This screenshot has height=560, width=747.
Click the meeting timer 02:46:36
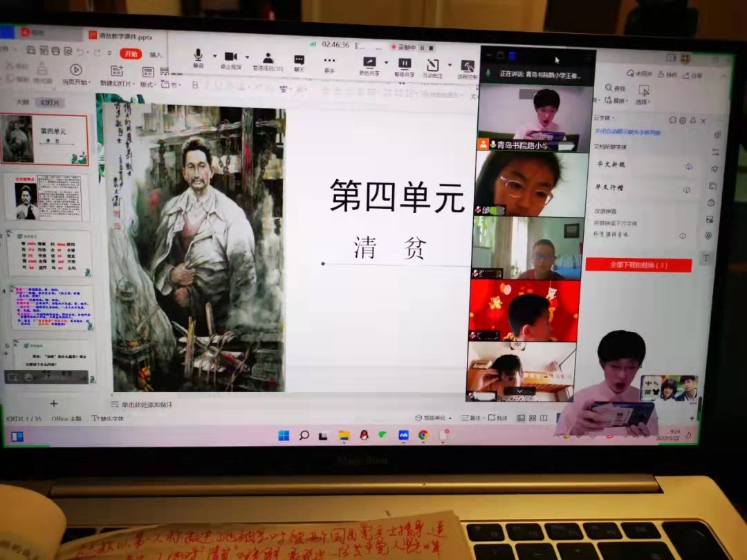click(x=335, y=45)
